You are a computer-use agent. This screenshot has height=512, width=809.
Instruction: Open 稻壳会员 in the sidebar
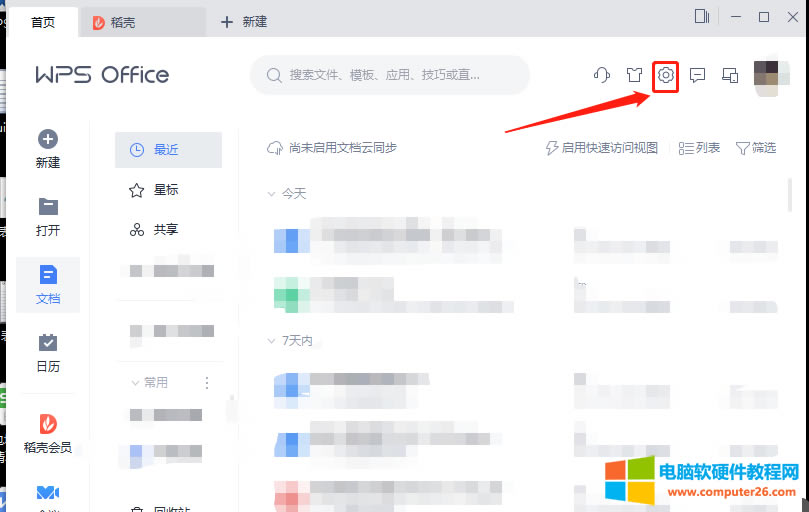(48, 434)
